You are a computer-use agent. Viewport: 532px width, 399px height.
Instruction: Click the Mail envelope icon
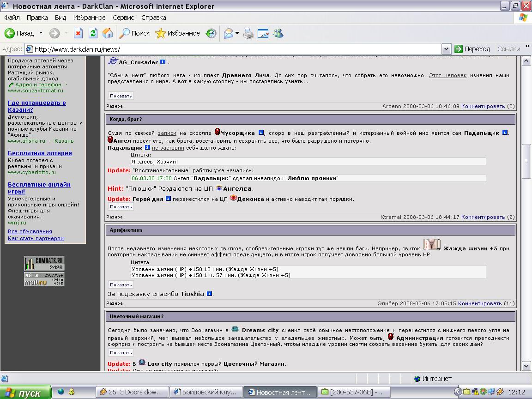228,33
